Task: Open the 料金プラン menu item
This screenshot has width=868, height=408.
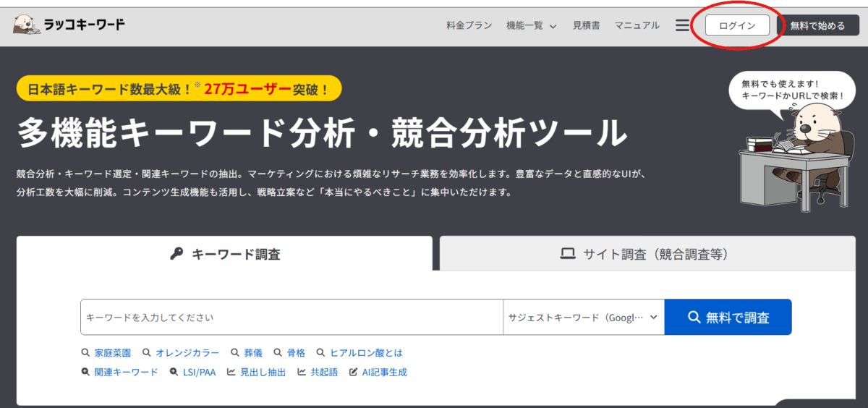Action: coord(469,25)
